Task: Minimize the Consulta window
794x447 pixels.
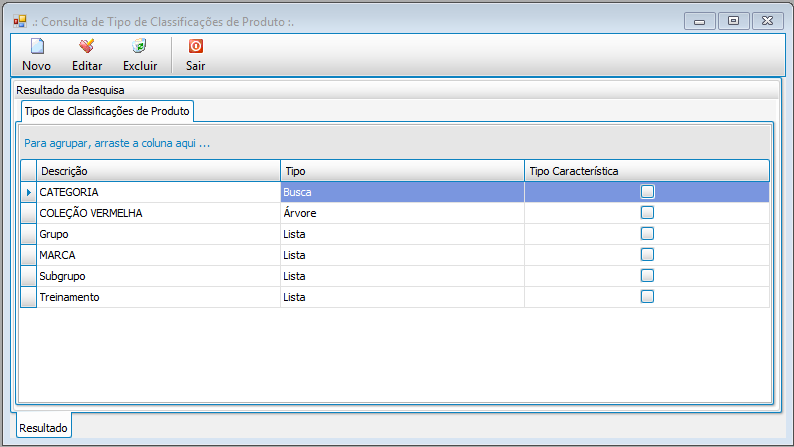Action: click(x=700, y=21)
